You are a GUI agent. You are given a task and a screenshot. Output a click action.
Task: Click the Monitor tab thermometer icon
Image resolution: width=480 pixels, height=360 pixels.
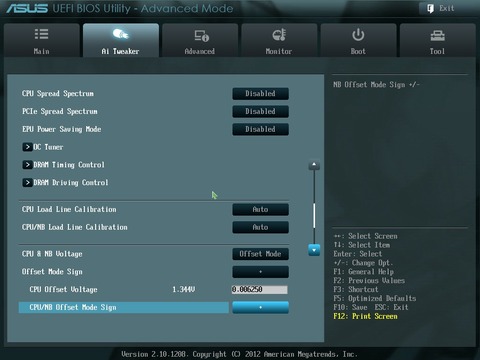pos(279,35)
